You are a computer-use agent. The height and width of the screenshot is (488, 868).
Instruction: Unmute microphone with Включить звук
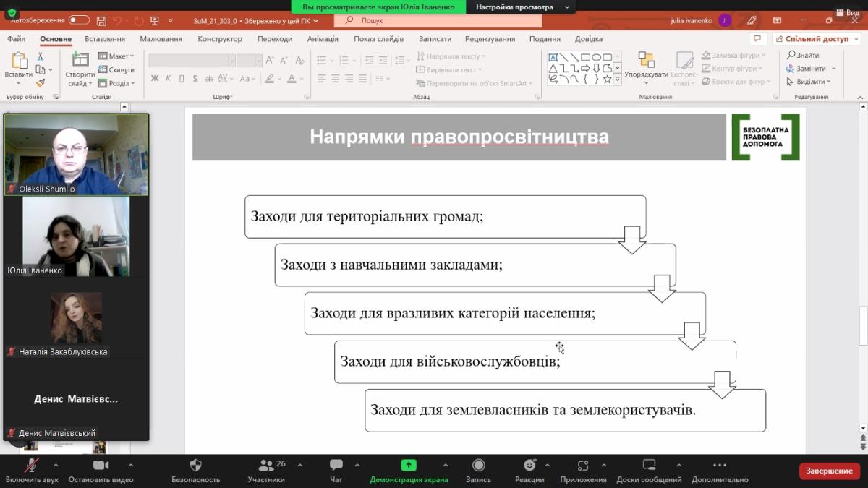pos(31,466)
